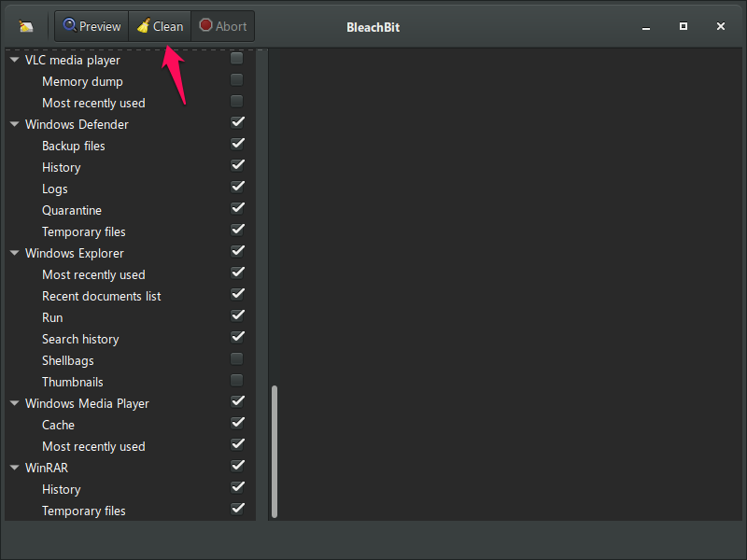The height and width of the screenshot is (560, 747).
Task: Collapse the Windows Defender group
Action: point(15,124)
